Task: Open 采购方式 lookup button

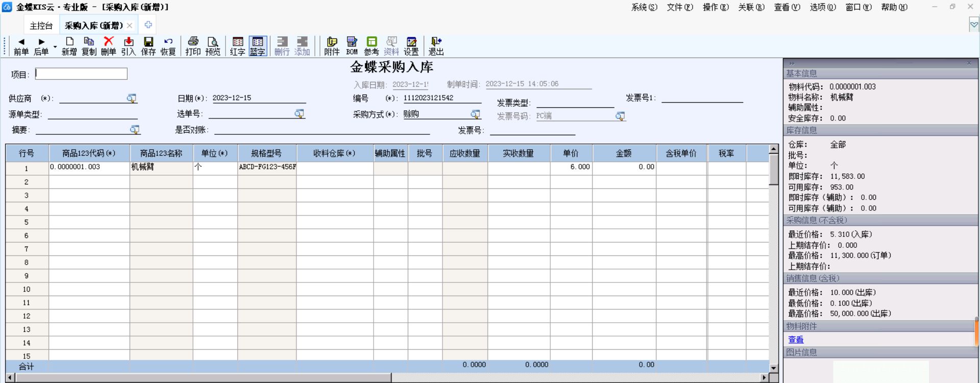Action: [475, 114]
